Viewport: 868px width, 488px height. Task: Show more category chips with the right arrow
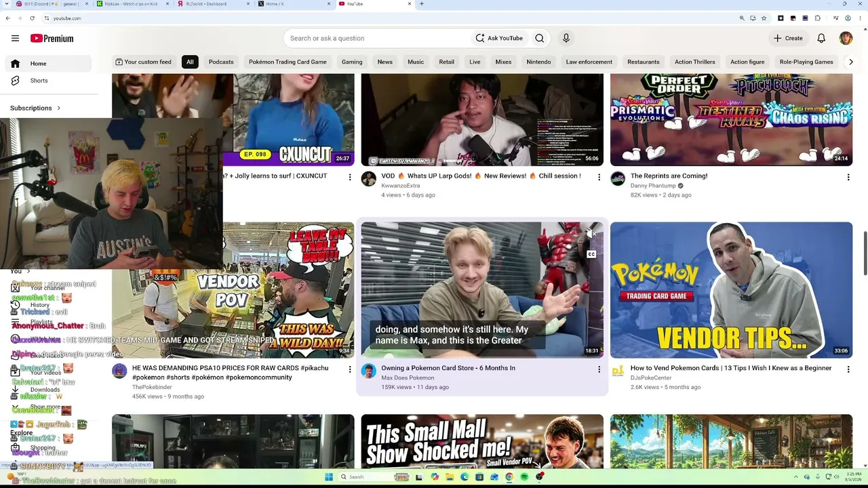(x=851, y=62)
